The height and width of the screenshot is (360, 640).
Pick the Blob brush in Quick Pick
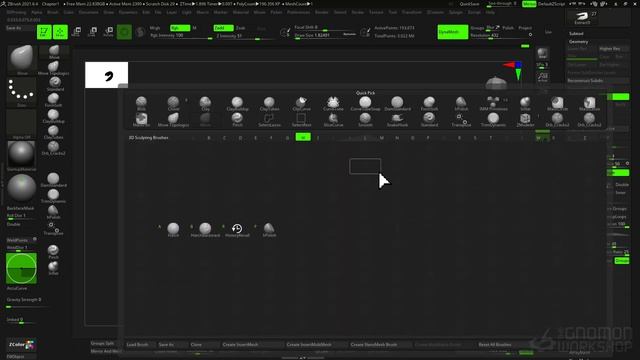141,104
